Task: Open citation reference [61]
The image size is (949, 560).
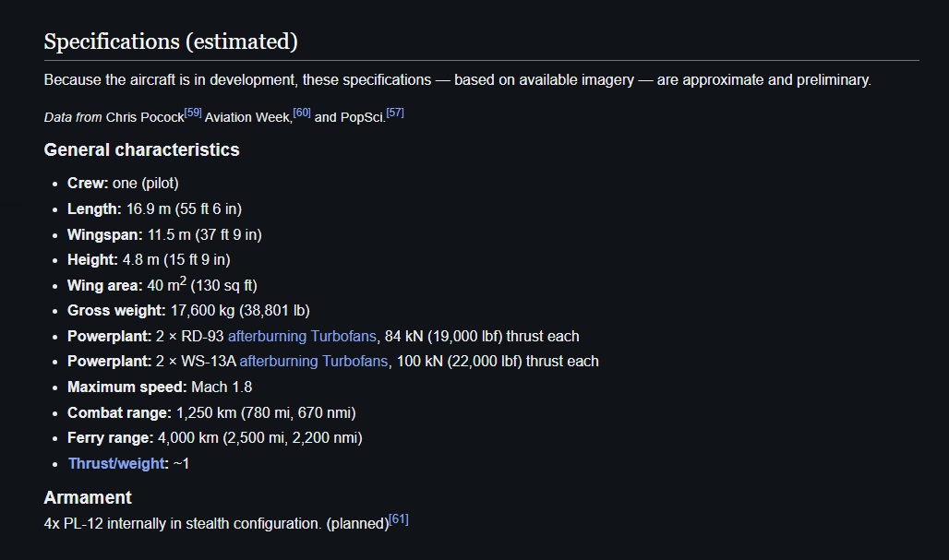Action: 399,518
